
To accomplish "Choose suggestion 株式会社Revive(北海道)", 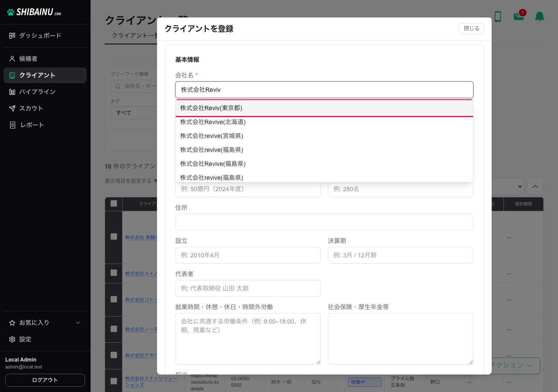I will [x=324, y=122].
